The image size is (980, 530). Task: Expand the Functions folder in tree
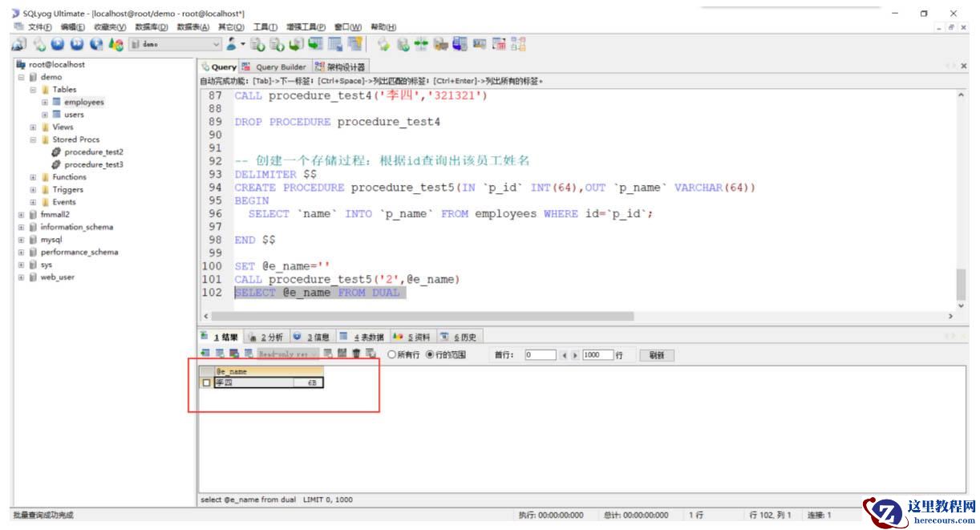click(x=33, y=177)
